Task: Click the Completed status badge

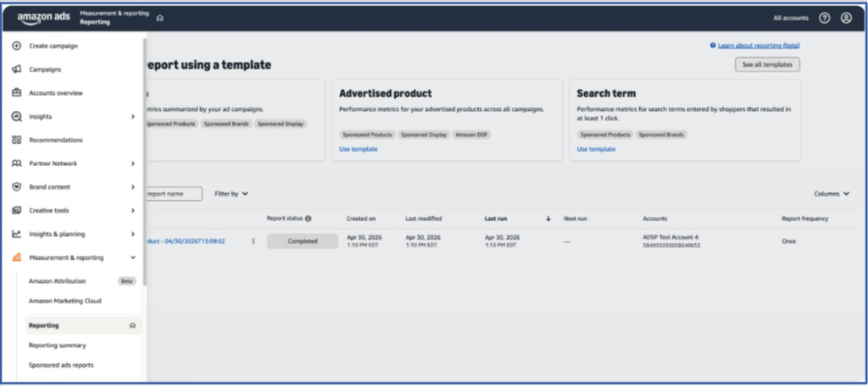Action: (x=303, y=241)
